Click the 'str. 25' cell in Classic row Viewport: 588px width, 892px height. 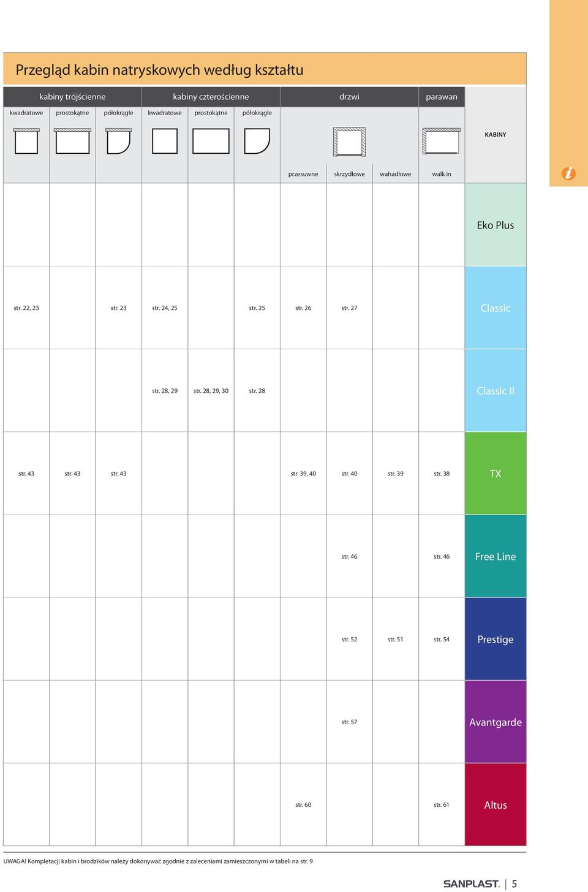[257, 308]
